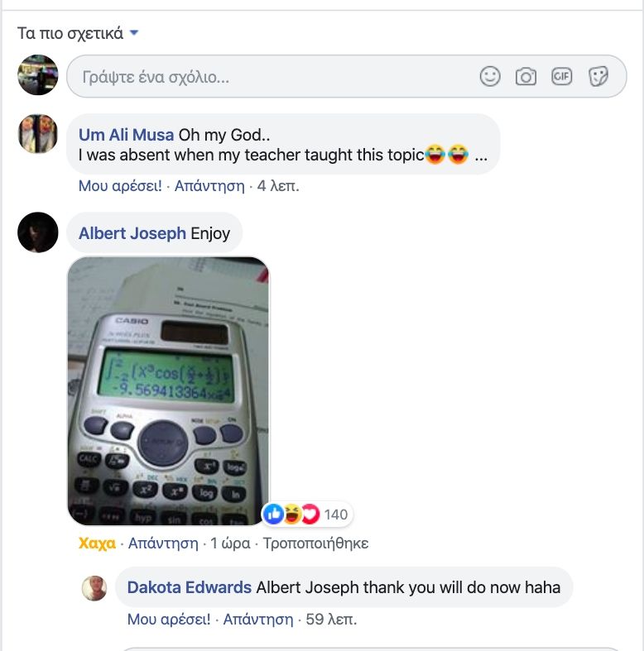Image resolution: width=644 pixels, height=651 pixels.
Task: Open Um Ali Musa's profile picture
Action: (38, 134)
